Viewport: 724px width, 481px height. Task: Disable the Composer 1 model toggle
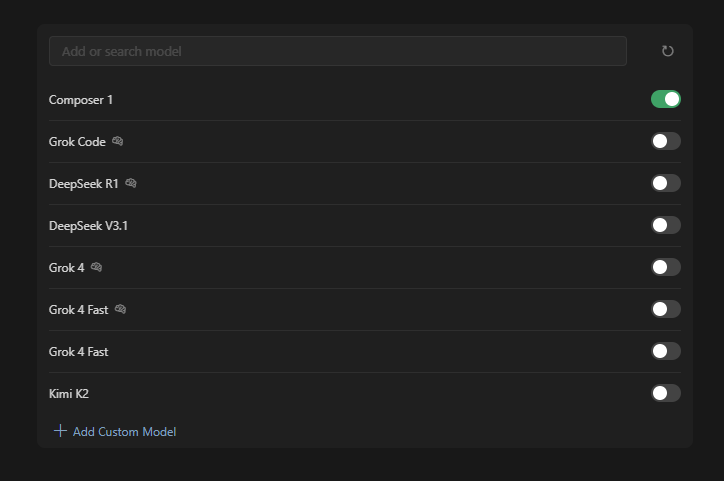coord(666,99)
